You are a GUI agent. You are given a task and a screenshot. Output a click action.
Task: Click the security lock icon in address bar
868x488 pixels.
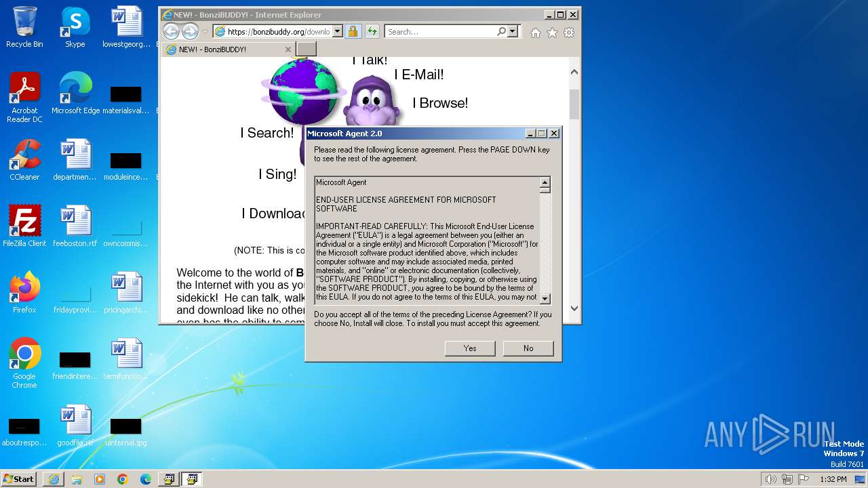tap(353, 31)
